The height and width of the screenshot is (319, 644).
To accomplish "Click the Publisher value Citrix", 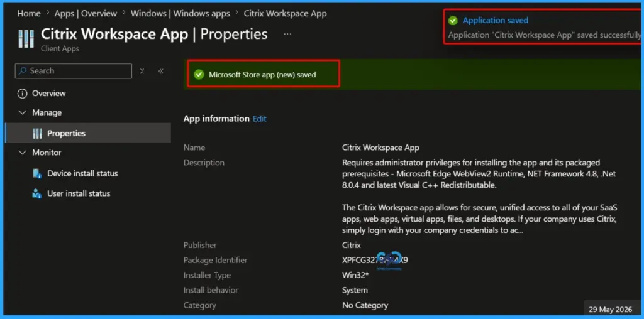I will click(352, 245).
